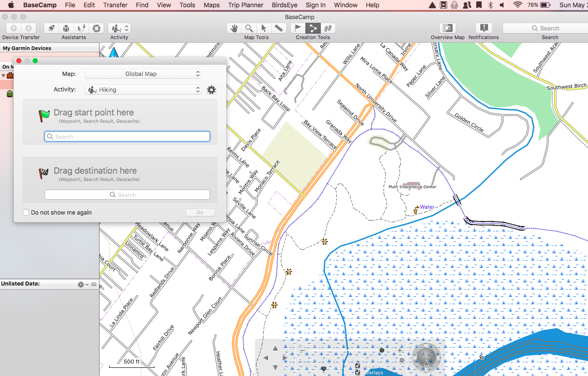This screenshot has height=376, width=588.
Task: Select the New Track footprints tool
Action: (x=328, y=28)
